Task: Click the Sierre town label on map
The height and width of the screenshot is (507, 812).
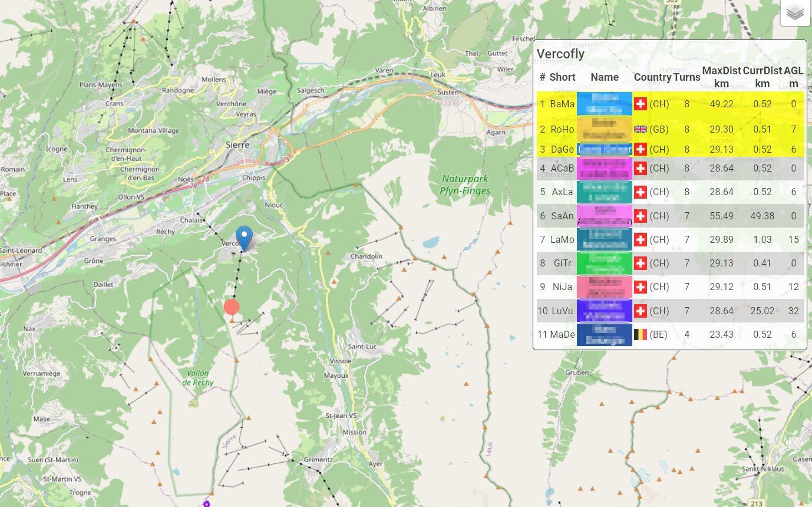Action: click(237, 144)
